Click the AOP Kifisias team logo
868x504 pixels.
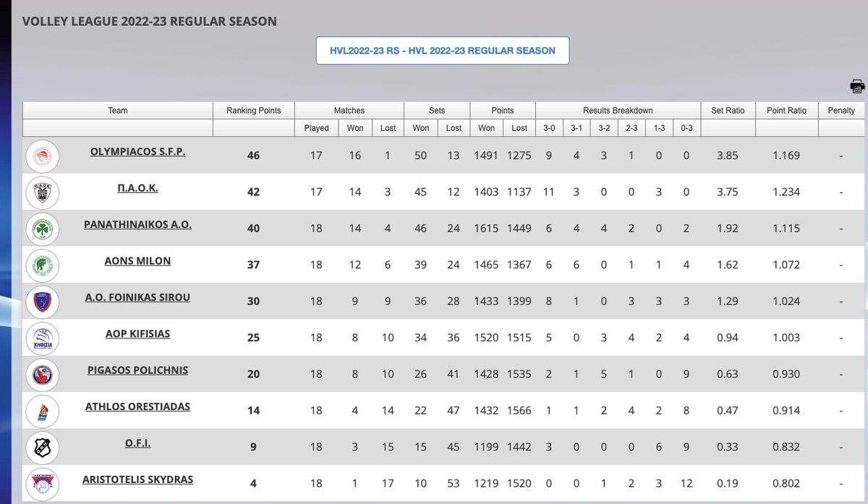click(x=43, y=338)
